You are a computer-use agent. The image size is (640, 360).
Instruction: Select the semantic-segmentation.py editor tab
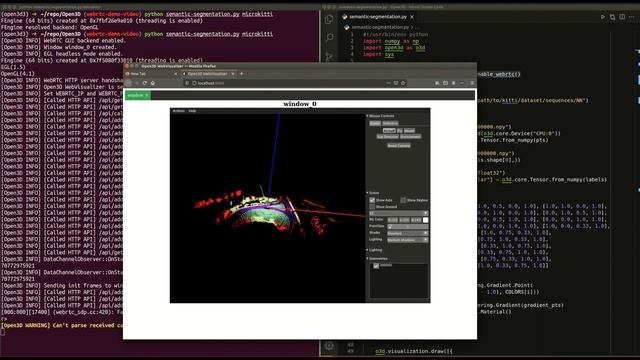click(378, 17)
